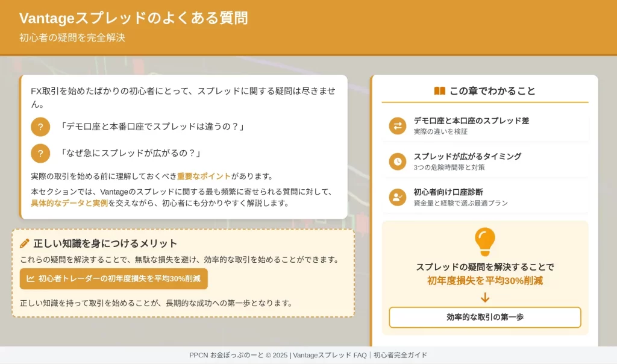
Task: Click the sentence starting 正しい知識を持って取引を始める
Action: pos(156,303)
